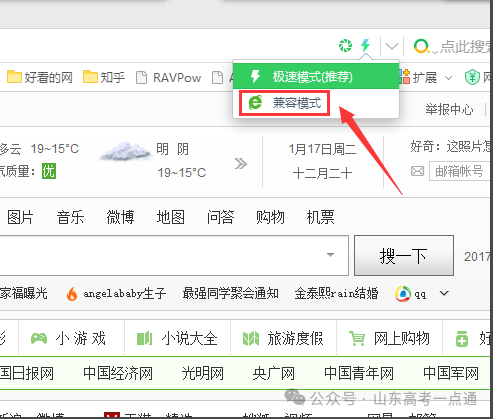Open the 好看的网 bookmark folder
Screen dimensions: 493x419
(x=40, y=77)
